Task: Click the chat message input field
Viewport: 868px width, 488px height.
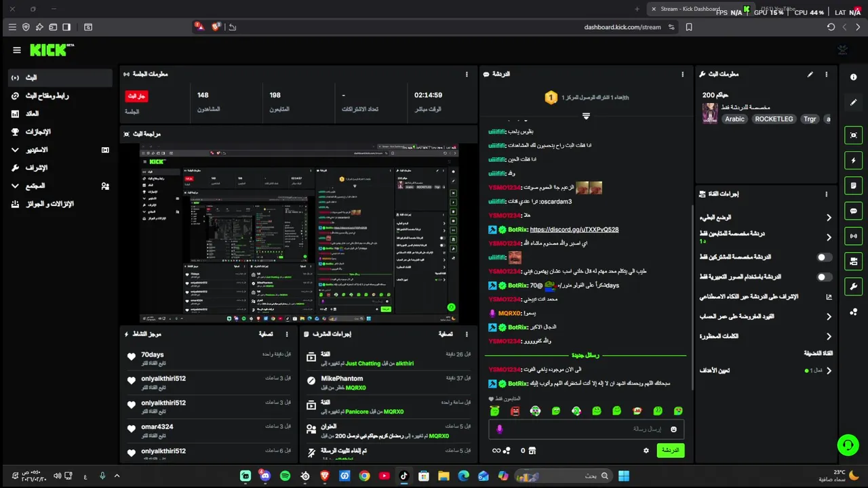Action: point(586,429)
